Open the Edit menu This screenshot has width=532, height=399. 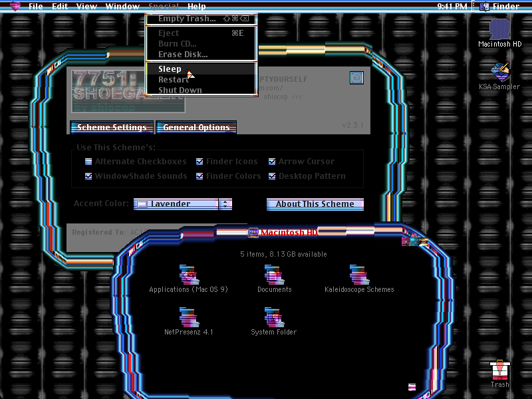[60, 6]
